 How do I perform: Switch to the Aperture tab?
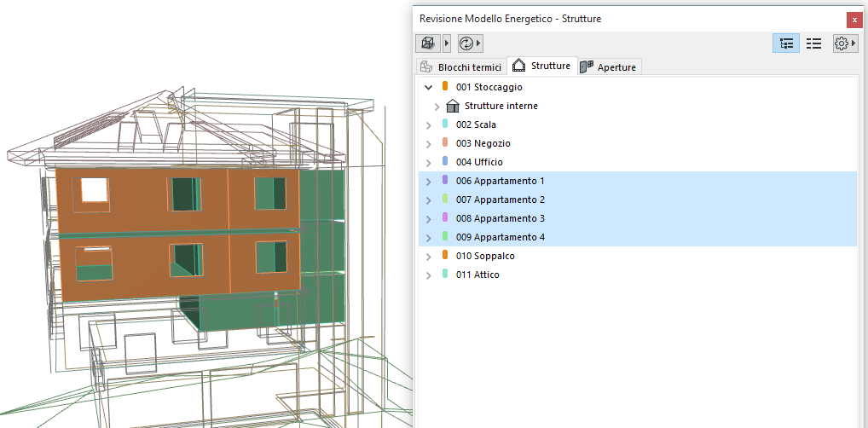[610, 67]
